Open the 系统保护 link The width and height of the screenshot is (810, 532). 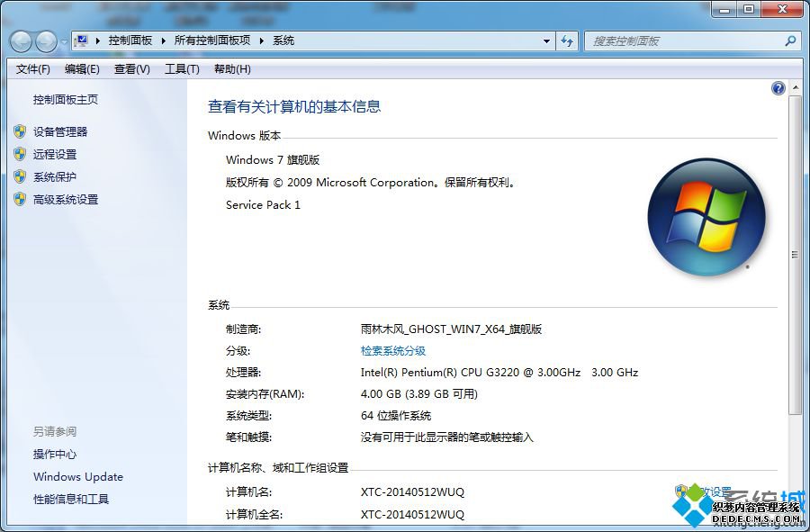[55, 177]
